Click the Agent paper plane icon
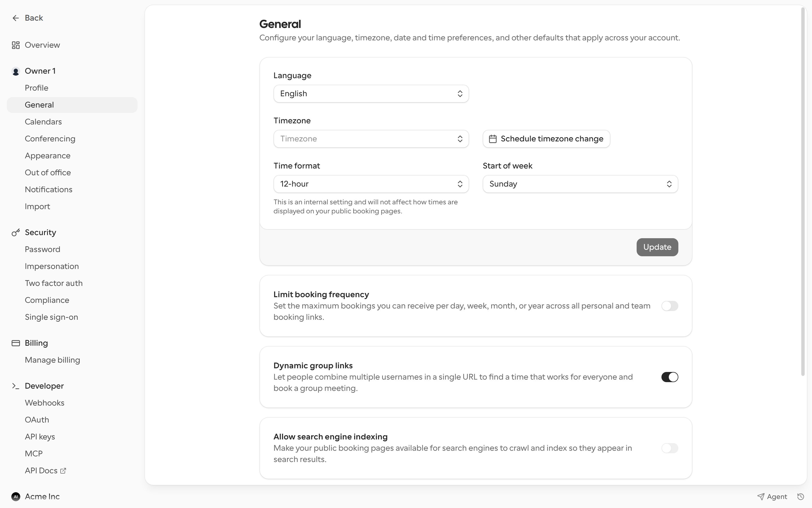The height and width of the screenshot is (508, 812). click(761, 497)
